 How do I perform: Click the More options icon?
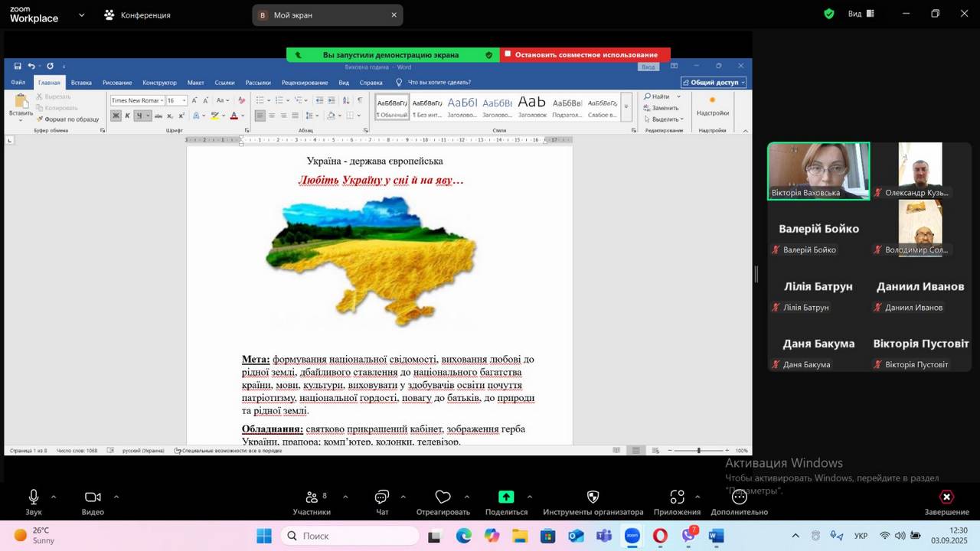point(739,497)
